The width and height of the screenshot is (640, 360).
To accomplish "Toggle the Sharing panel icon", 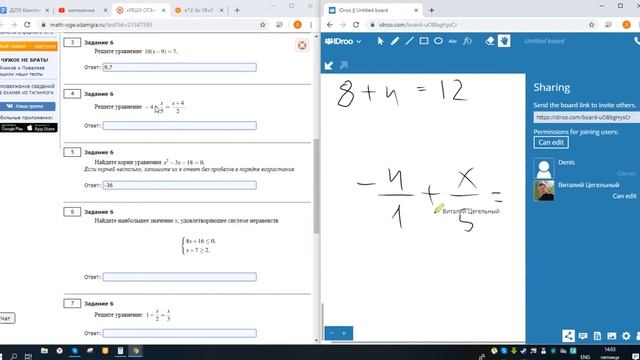I will click(x=568, y=336).
